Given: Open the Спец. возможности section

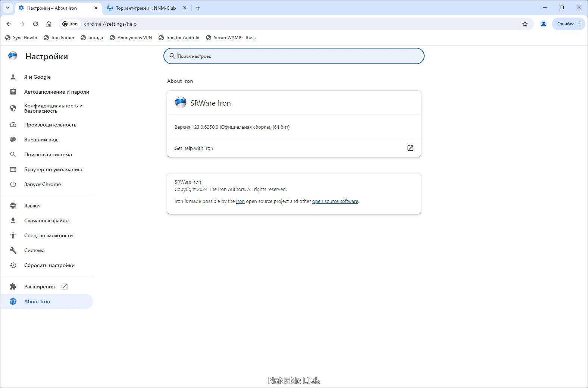Looking at the screenshot, I should pyautogui.click(x=47, y=235).
